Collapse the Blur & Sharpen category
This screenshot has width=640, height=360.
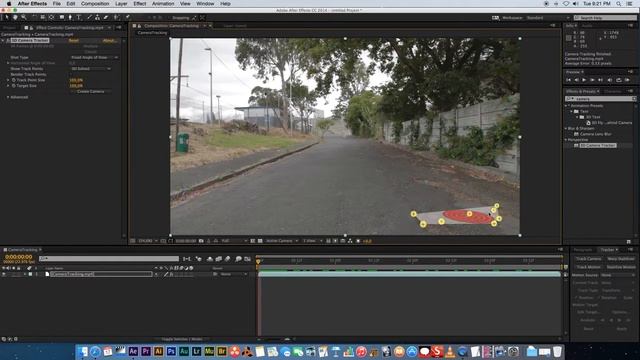coord(567,129)
